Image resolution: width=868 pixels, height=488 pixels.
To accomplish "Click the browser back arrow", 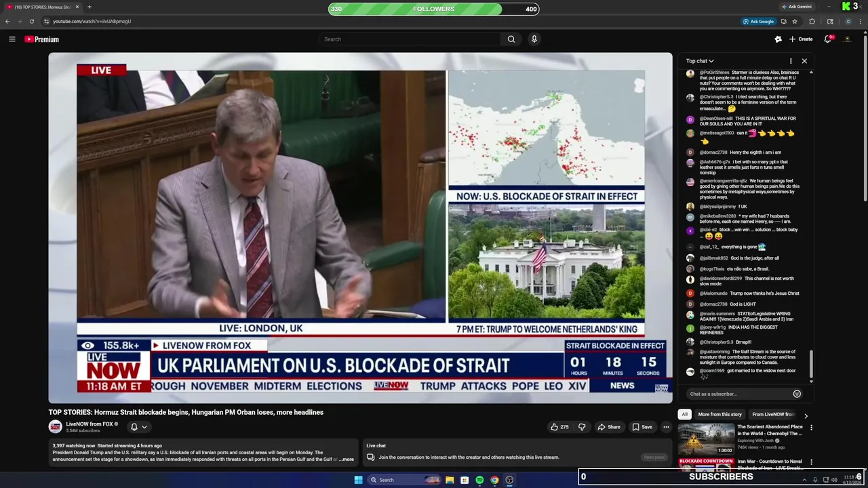I will coord(7,21).
